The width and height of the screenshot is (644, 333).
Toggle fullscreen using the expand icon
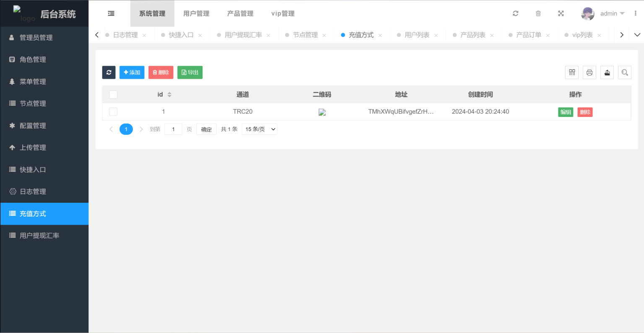(561, 13)
